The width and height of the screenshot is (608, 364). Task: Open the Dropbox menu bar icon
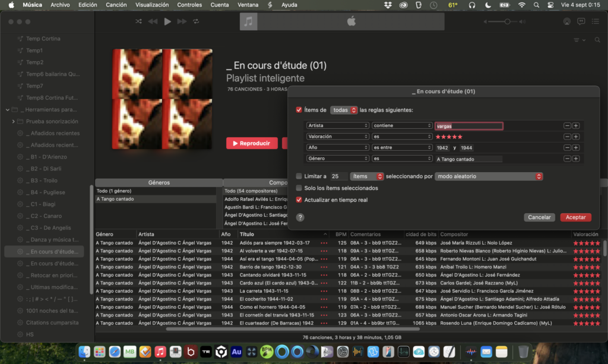click(388, 5)
